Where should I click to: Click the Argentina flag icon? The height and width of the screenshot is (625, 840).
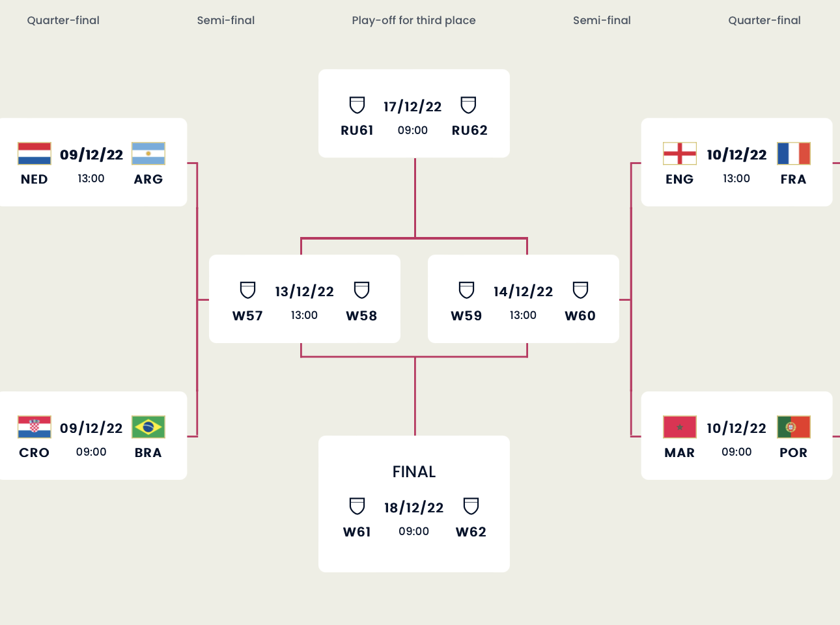(x=148, y=154)
